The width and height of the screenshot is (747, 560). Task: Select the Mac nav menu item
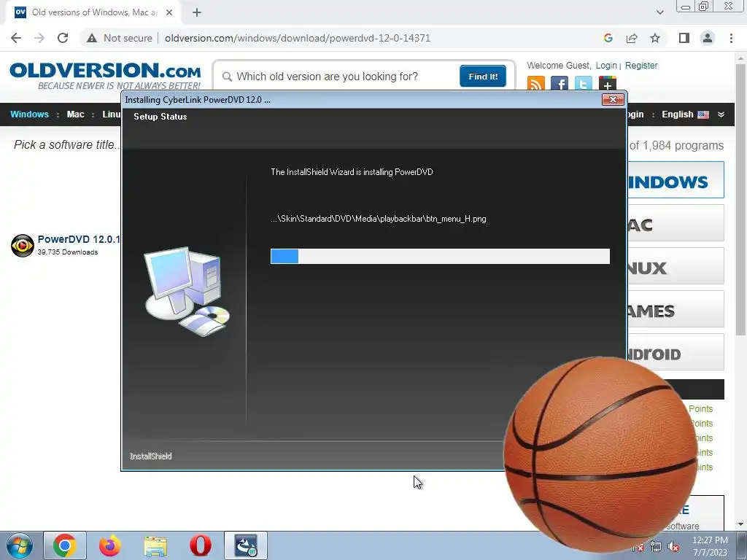click(x=75, y=114)
